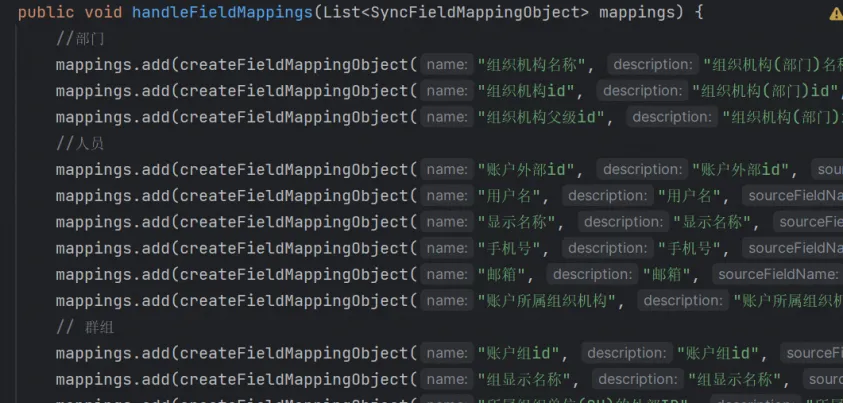This screenshot has width=843, height=403.
Task: Click the "显示名称" name string value
Action: pyautogui.click(x=520, y=222)
